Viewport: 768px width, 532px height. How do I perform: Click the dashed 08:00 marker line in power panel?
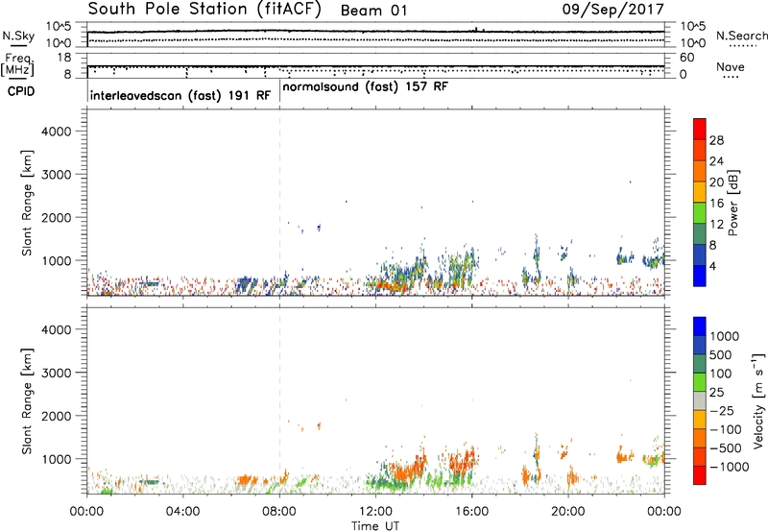click(279, 203)
